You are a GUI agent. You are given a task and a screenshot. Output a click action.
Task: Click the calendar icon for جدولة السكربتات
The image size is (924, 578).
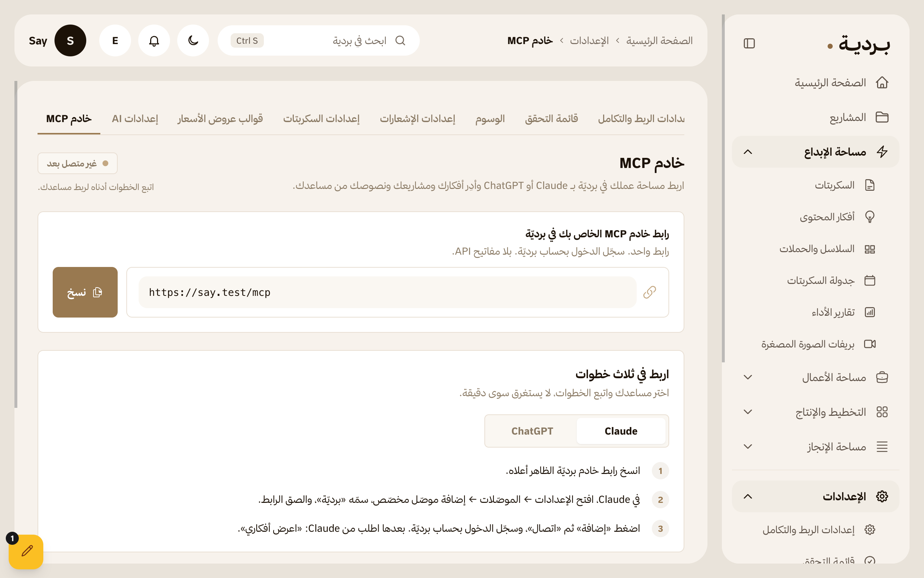870,281
